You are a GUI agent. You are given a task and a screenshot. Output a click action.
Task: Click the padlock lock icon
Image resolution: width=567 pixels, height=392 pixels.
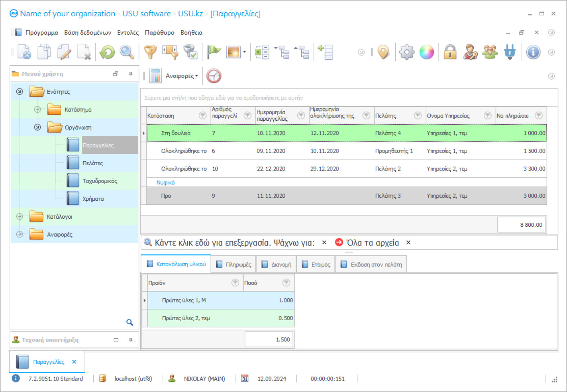coord(450,52)
